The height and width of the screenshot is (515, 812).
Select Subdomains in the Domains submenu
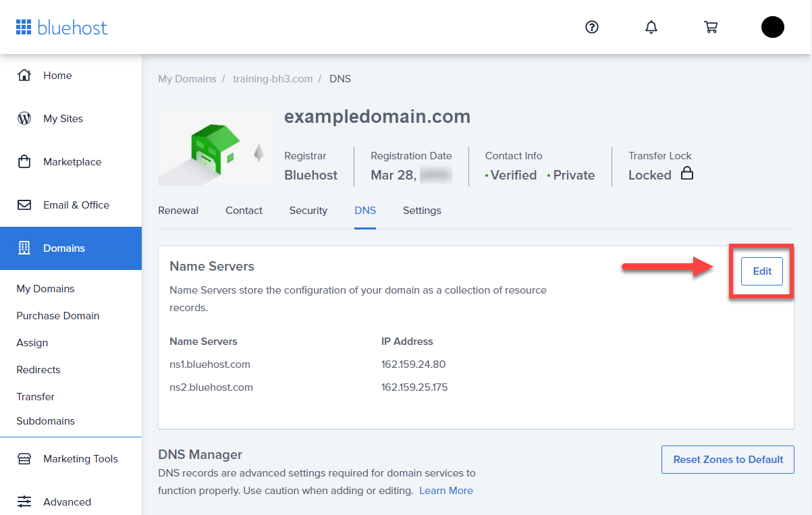pos(45,421)
